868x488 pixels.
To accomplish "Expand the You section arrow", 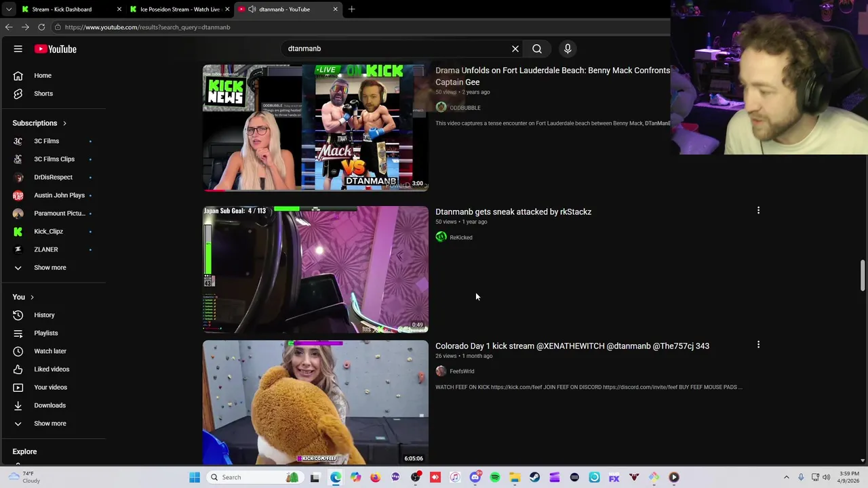I will coord(32,297).
